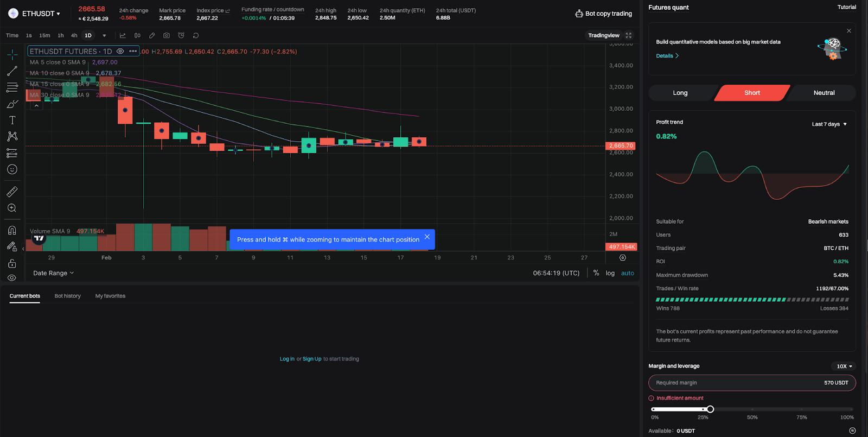
Task: Open the Details link in banner
Action: [667, 56]
